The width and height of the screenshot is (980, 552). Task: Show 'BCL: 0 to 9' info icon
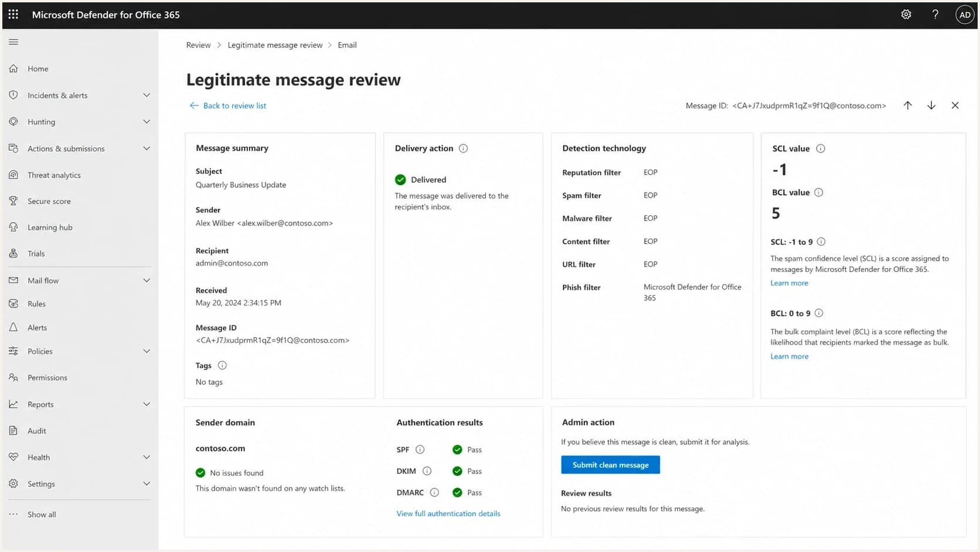click(819, 313)
